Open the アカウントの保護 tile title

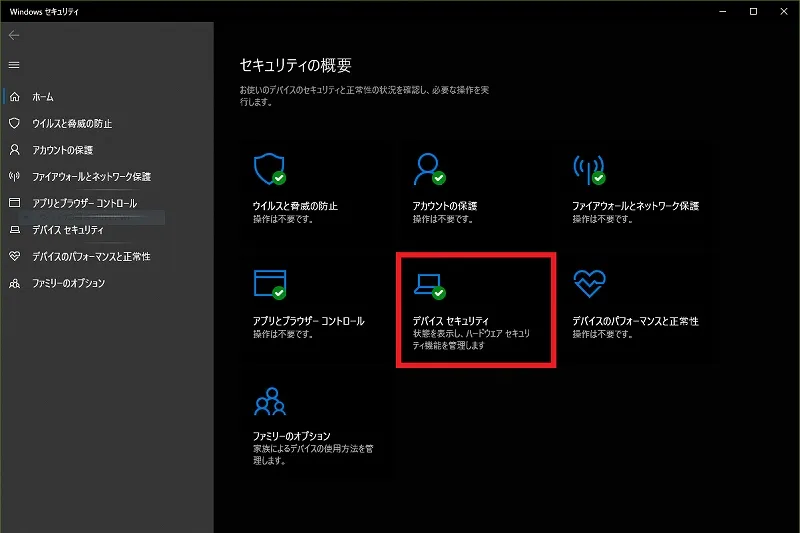click(445, 206)
